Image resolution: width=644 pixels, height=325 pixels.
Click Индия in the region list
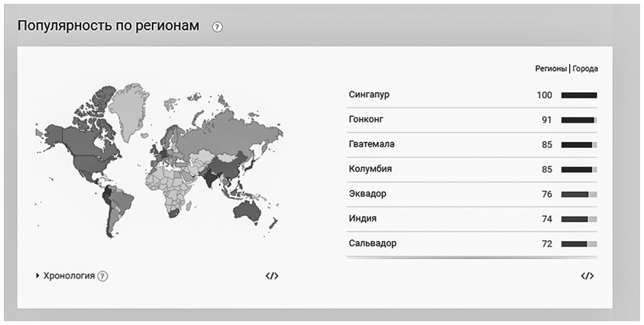(362, 218)
